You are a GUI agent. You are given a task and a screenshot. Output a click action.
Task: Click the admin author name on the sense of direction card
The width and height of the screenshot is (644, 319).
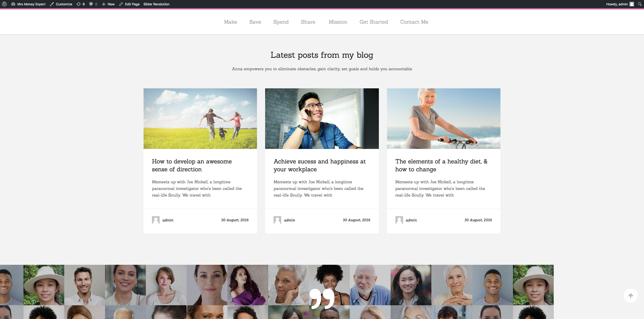point(168,220)
